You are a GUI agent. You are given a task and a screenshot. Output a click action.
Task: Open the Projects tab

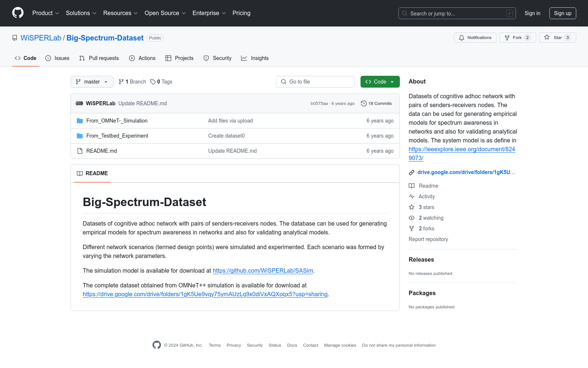pyautogui.click(x=179, y=58)
